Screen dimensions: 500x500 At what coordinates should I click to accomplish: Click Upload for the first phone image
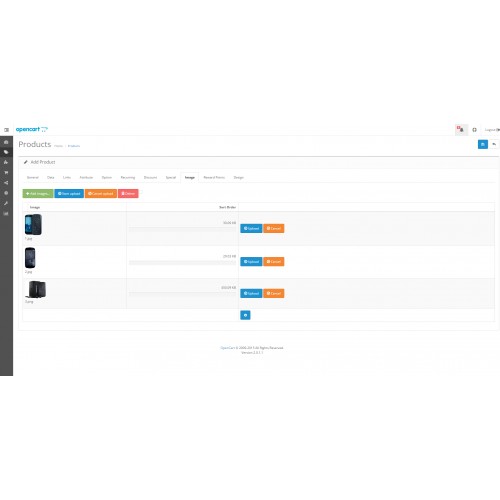click(251, 228)
